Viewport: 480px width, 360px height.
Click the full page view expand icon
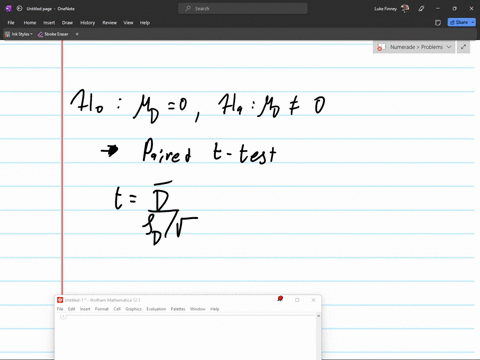463,47
